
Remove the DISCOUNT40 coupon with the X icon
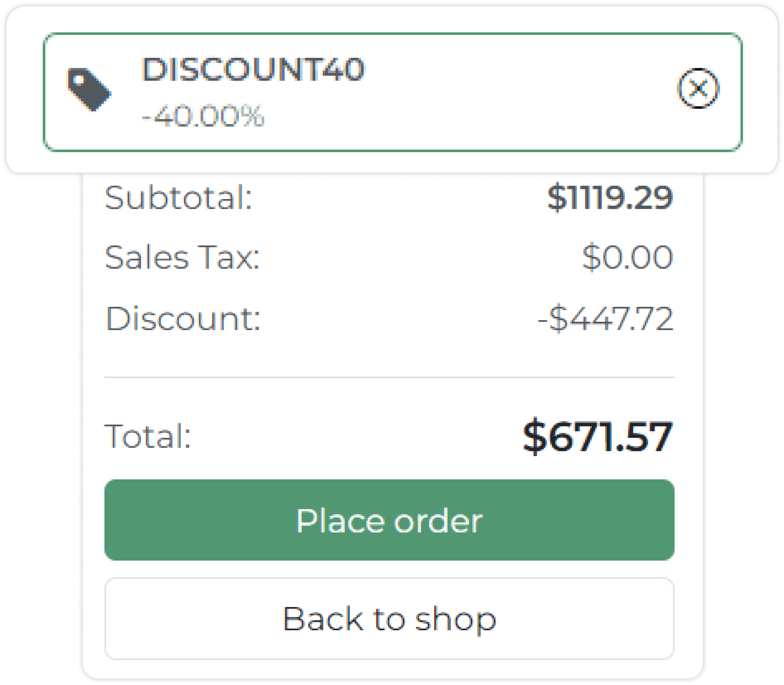pyautogui.click(x=698, y=89)
